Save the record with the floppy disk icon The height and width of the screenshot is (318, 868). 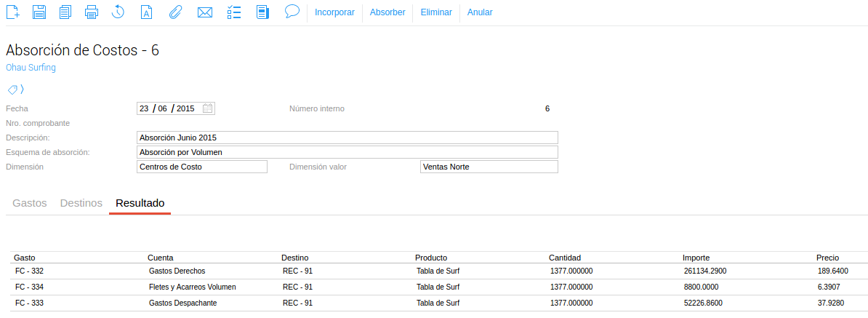[x=39, y=12]
